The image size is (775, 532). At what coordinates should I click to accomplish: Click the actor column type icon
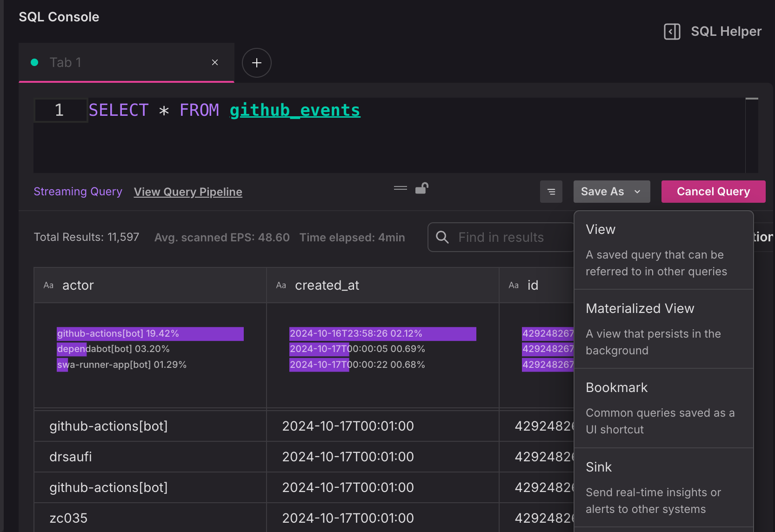click(48, 286)
